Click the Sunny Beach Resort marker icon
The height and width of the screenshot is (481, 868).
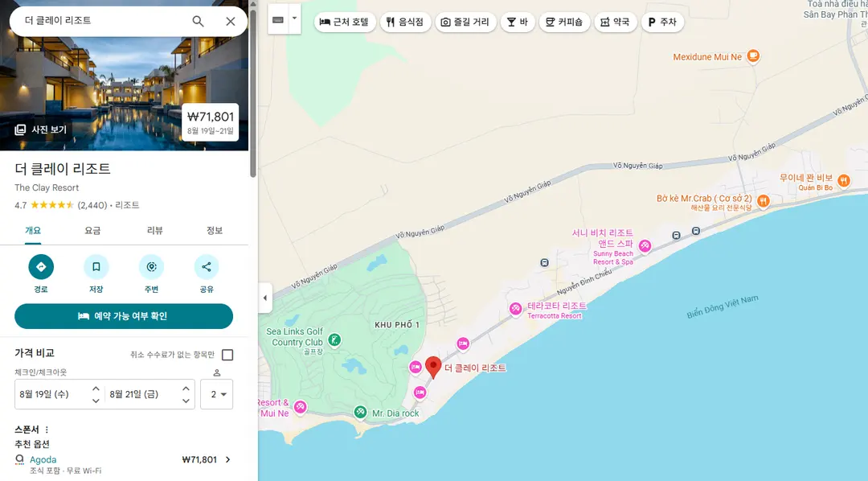click(x=645, y=245)
